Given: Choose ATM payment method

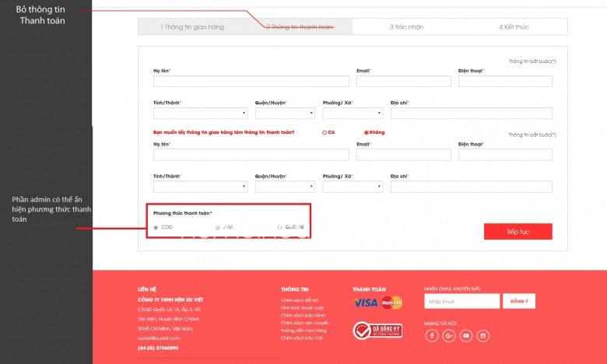Looking at the screenshot, I should pos(218,227).
